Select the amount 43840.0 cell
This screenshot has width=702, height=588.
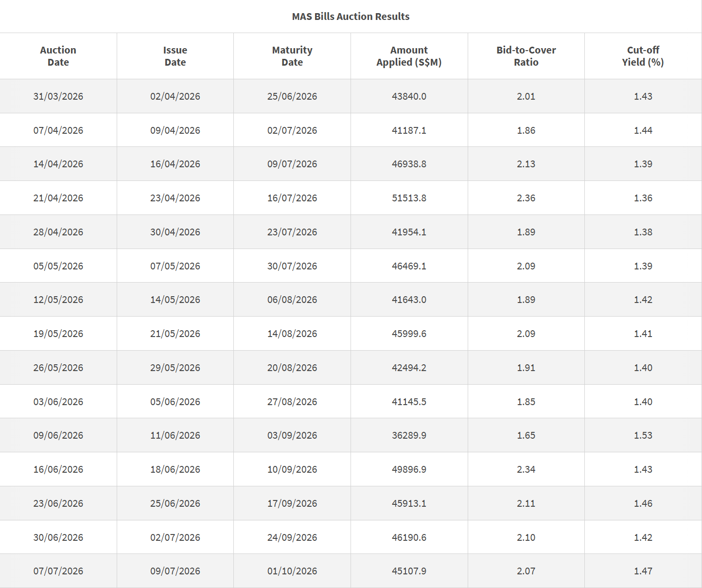click(409, 96)
